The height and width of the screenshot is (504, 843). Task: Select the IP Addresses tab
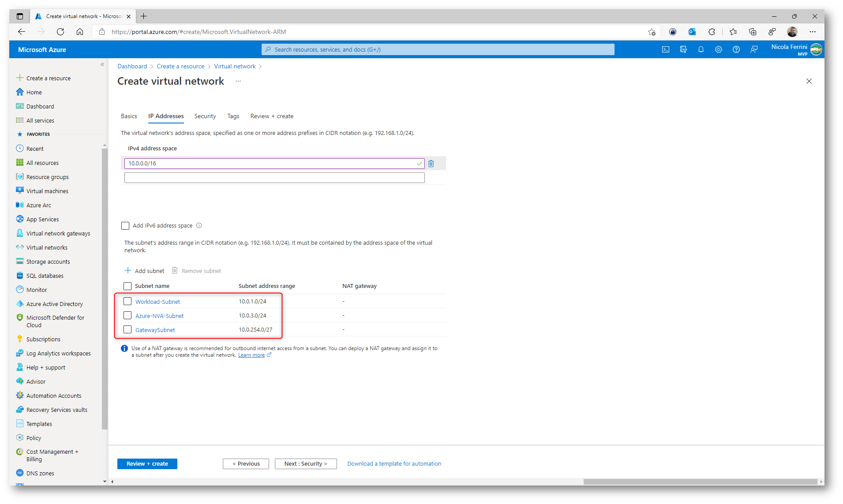click(166, 116)
